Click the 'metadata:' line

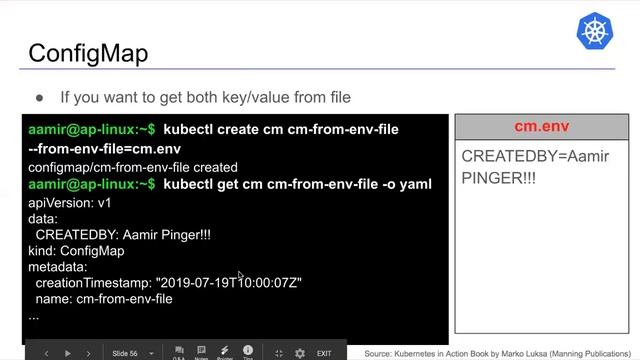pos(58,267)
